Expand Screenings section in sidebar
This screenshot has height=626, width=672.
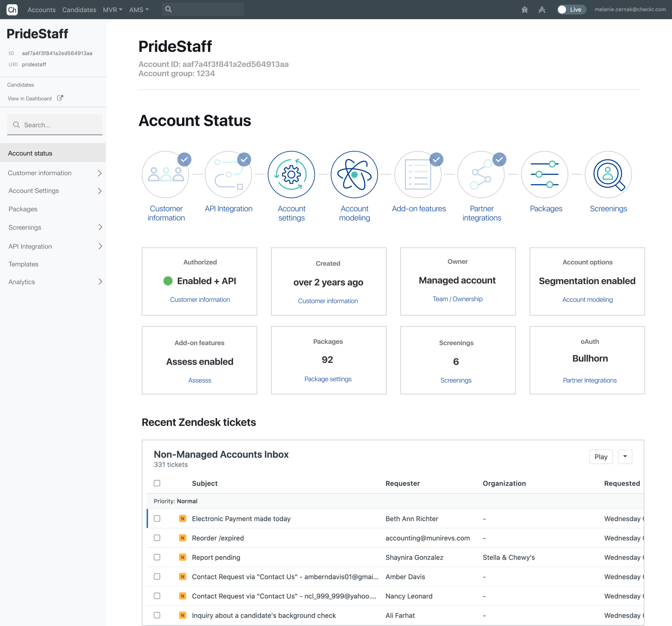(x=100, y=227)
